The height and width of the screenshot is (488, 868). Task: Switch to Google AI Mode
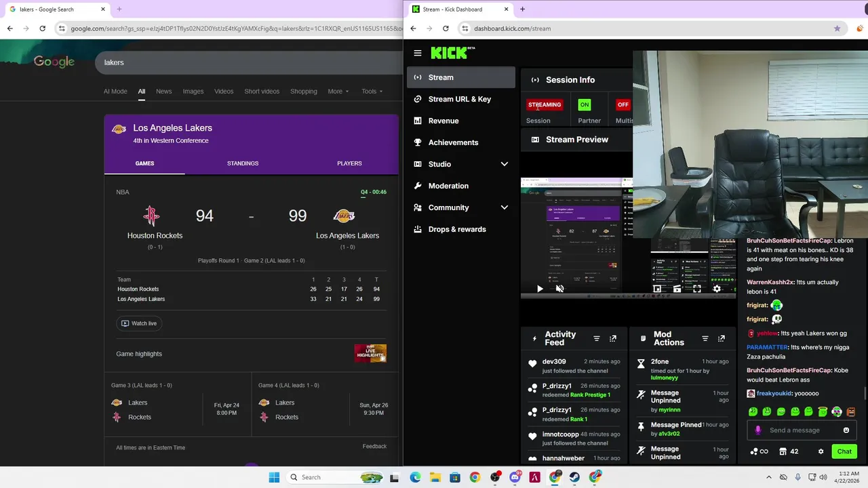point(115,91)
